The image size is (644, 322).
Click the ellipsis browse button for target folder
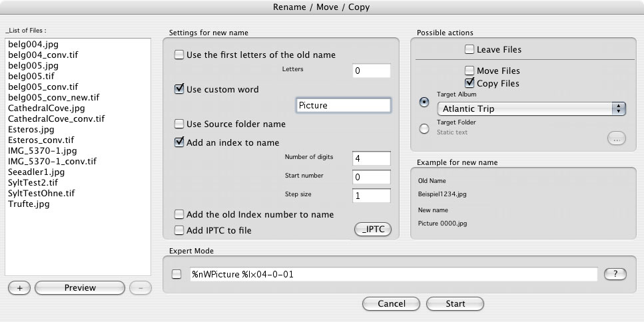click(617, 139)
